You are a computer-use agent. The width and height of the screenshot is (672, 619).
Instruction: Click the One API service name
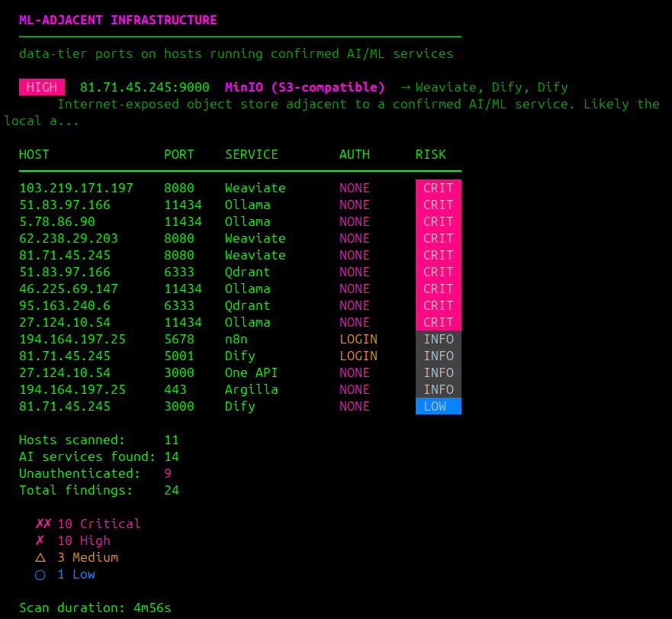point(251,372)
